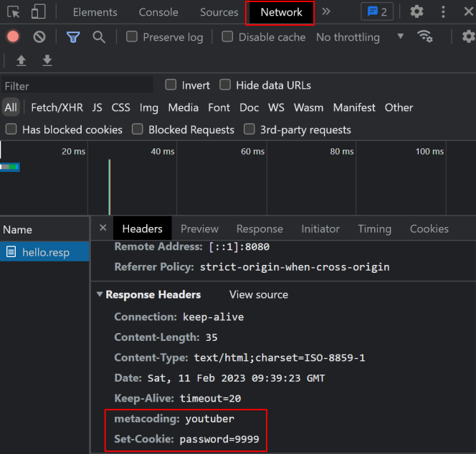Open network search magnifier
This screenshot has width=476, height=454.
click(99, 37)
